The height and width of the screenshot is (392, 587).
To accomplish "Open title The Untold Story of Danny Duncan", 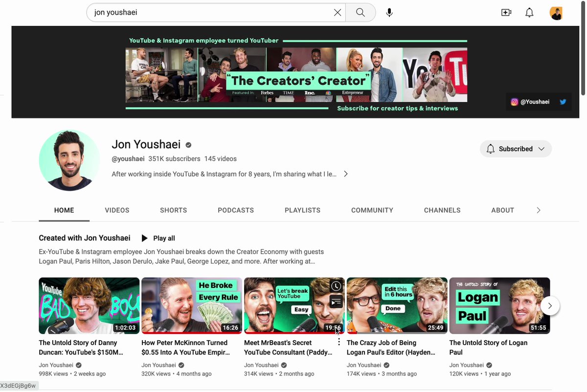I will (x=81, y=348).
